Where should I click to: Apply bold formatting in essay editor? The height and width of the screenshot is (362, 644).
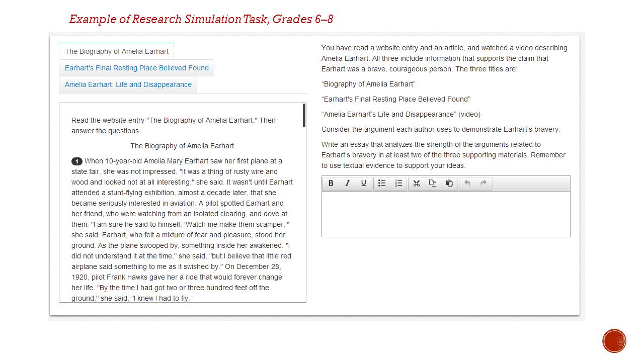[x=331, y=184]
